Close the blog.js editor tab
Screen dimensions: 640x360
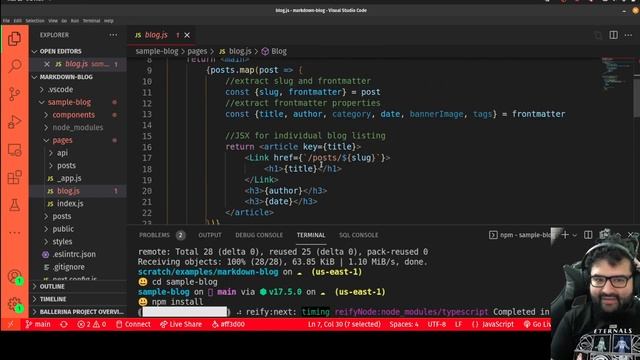187,35
